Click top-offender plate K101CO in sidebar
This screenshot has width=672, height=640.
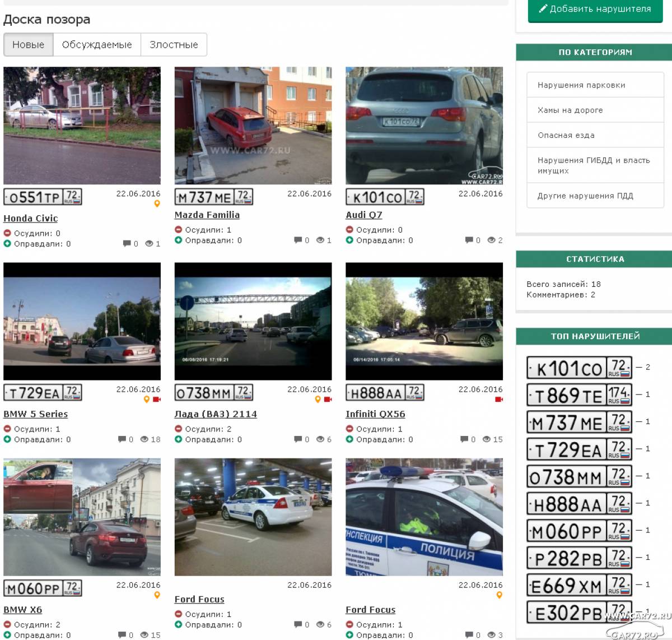coord(580,368)
